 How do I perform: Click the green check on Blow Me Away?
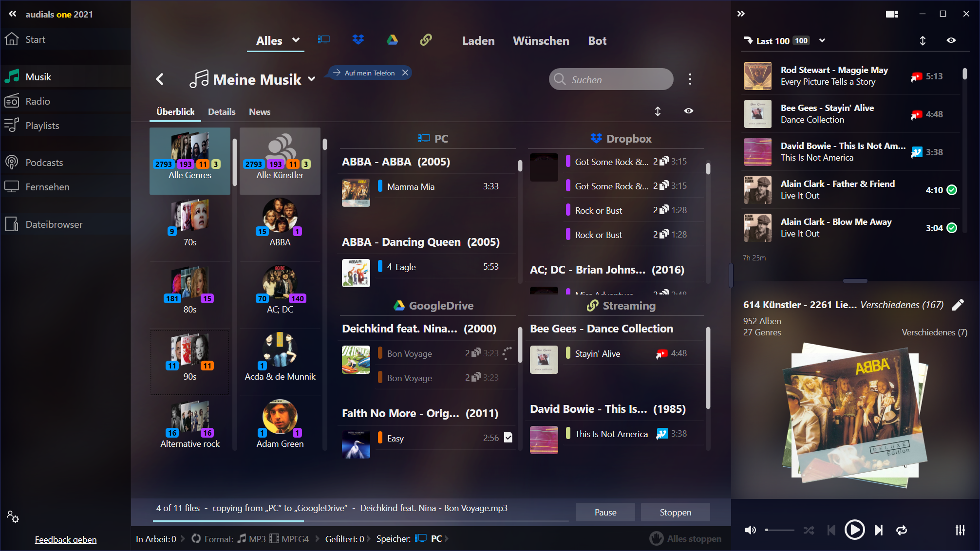point(952,228)
